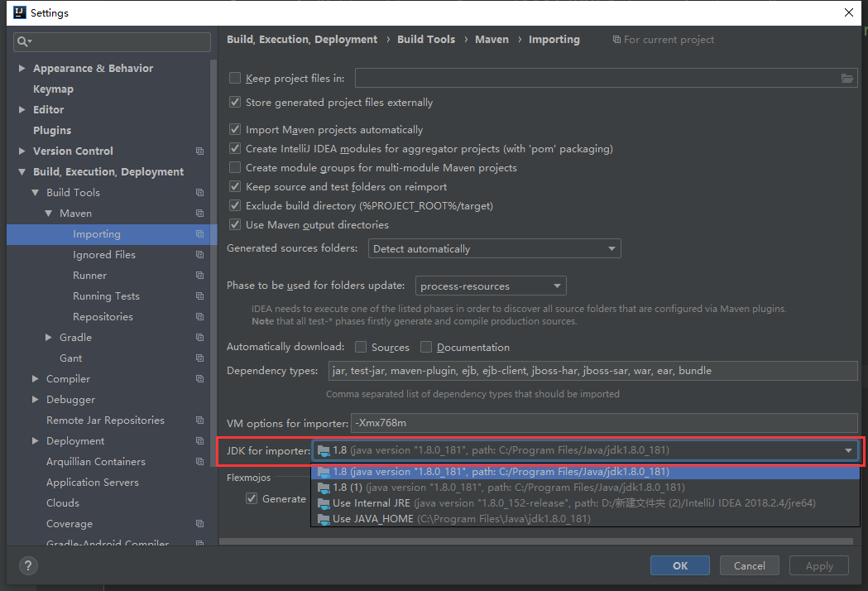Toggle the Generate checkbox under Flexmojos
Image resolution: width=868 pixels, height=591 pixels.
[252, 498]
